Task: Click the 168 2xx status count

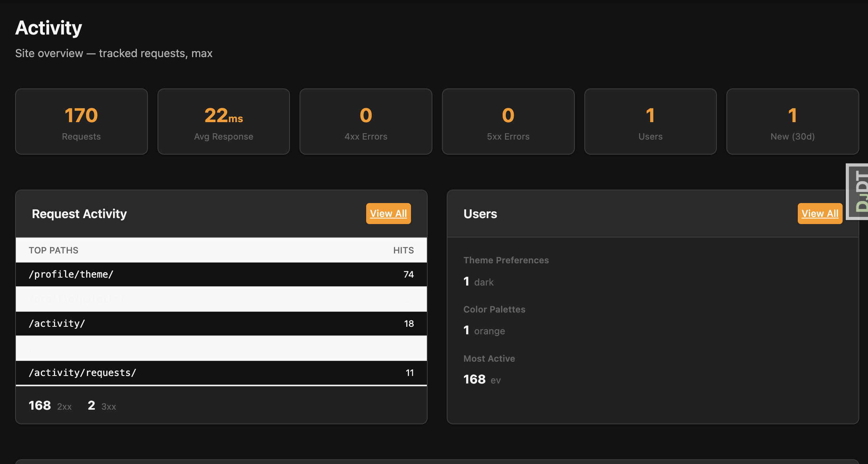Action: click(x=50, y=405)
